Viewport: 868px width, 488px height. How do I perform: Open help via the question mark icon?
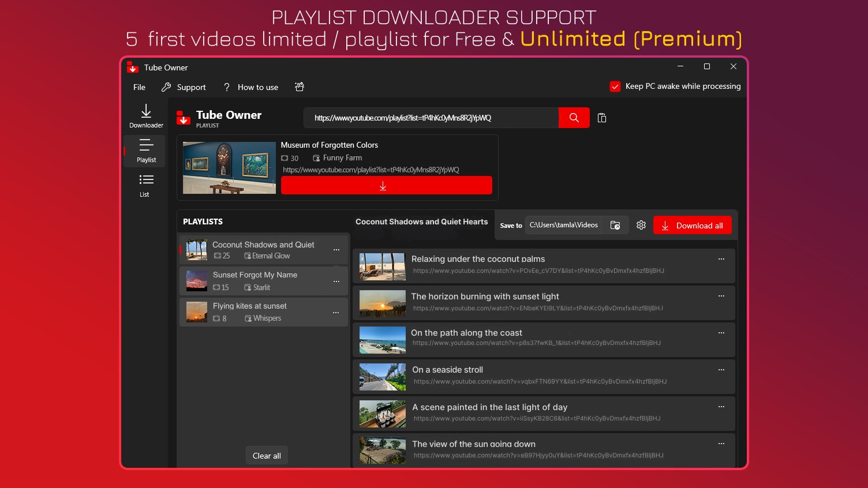pyautogui.click(x=226, y=87)
